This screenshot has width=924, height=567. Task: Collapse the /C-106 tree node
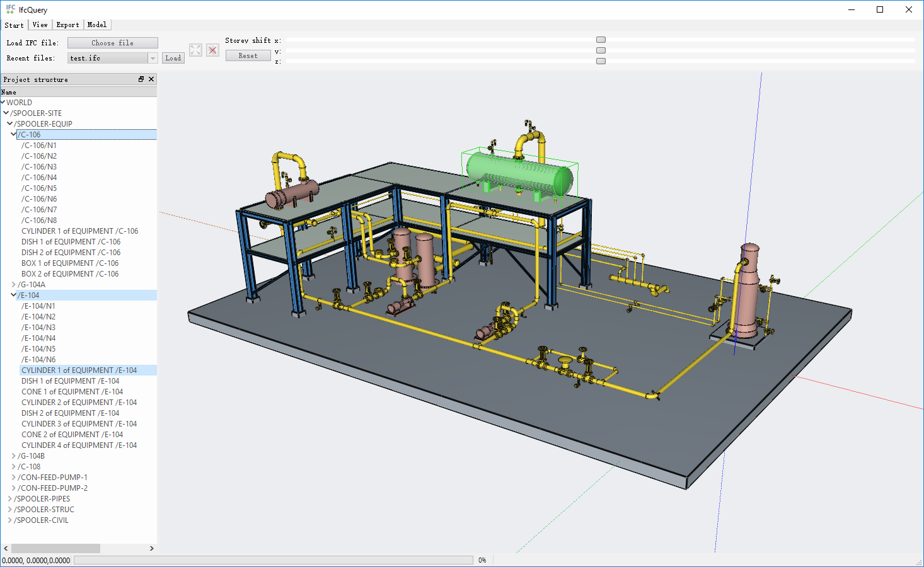click(14, 134)
